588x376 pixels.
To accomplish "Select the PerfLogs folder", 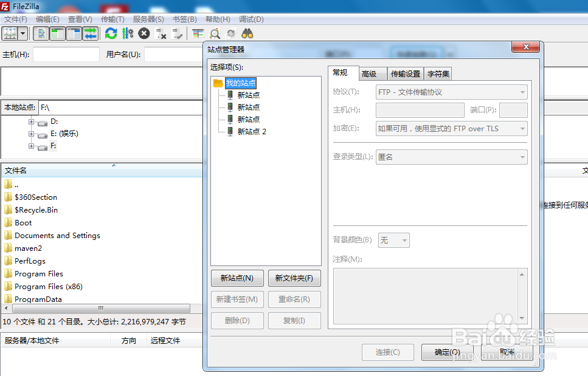I will [30, 261].
